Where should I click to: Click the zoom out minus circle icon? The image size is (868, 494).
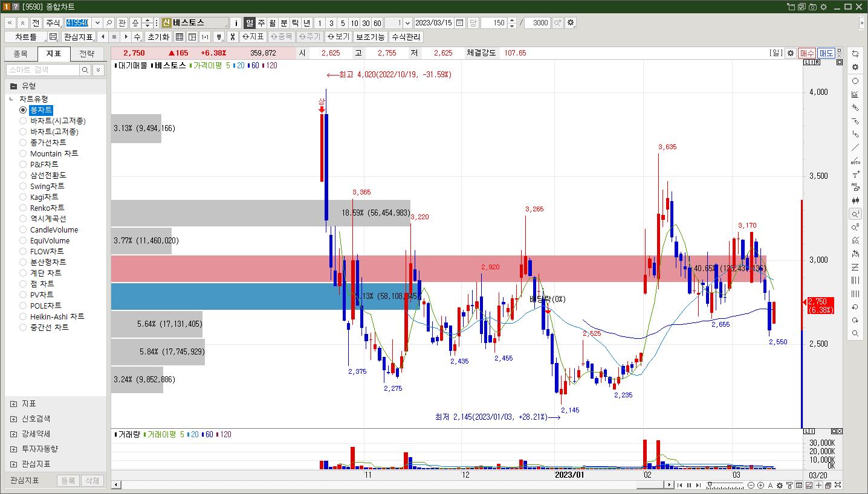751,486
